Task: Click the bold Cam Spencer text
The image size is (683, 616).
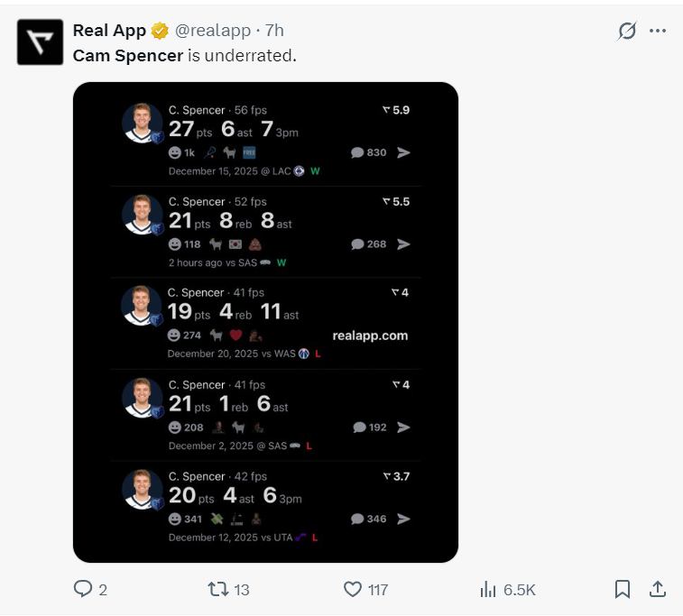Action: point(128,55)
